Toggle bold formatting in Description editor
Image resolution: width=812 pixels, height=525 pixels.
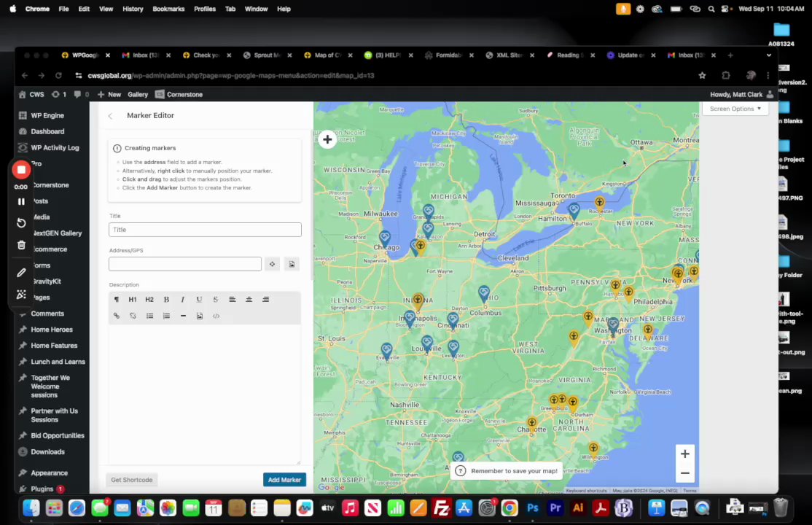166,300
